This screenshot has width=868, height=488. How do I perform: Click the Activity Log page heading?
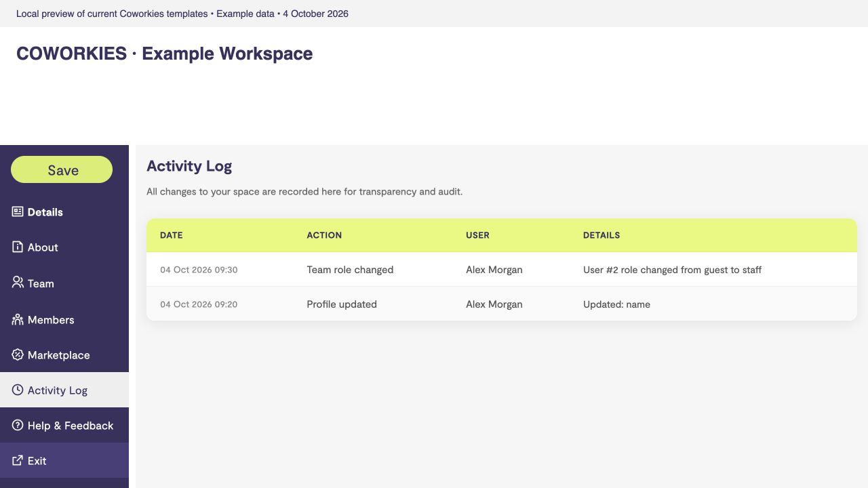coord(189,166)
